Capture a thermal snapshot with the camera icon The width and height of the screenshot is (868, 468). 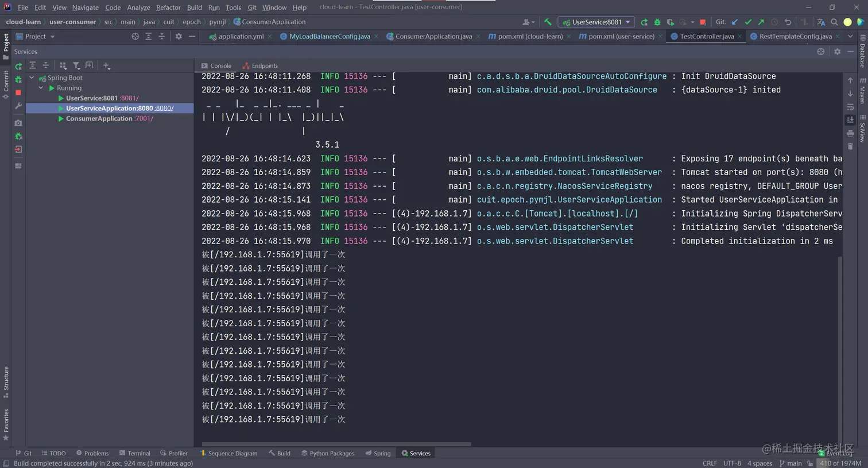point(18,123)
